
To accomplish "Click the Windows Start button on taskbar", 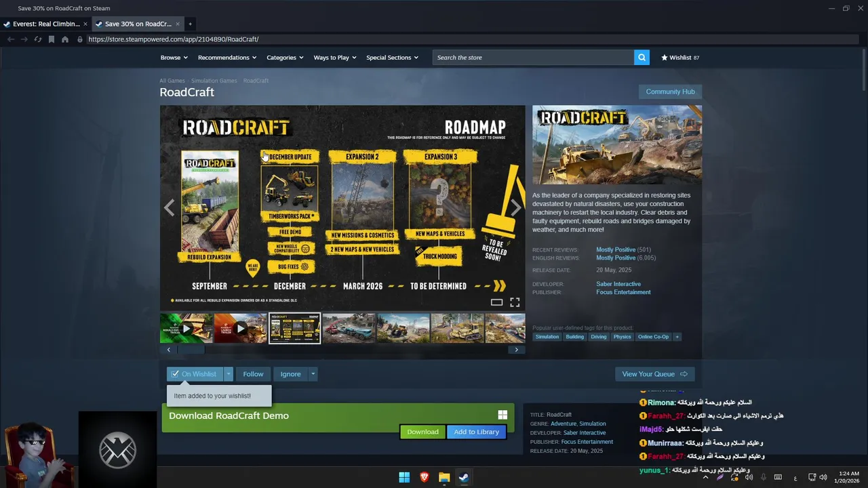I will point(404,477).
